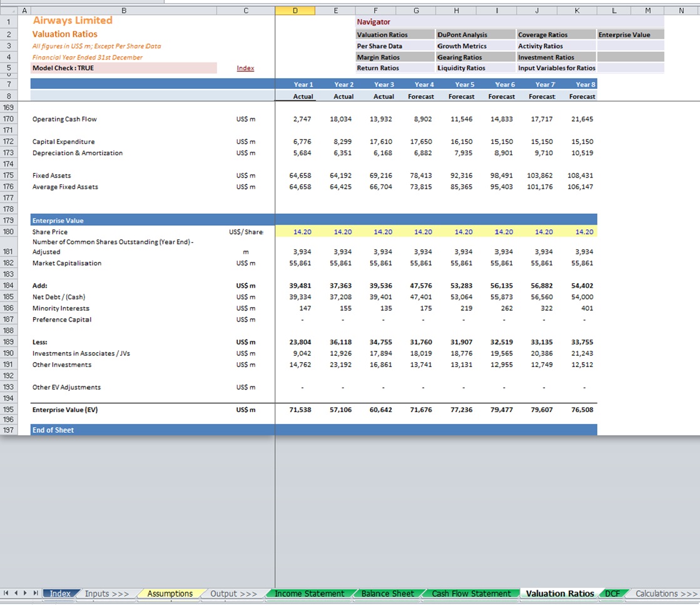700x606 pixels.
Task: Go to previous sheet tab arrow
Action: [x=16, y=593]
